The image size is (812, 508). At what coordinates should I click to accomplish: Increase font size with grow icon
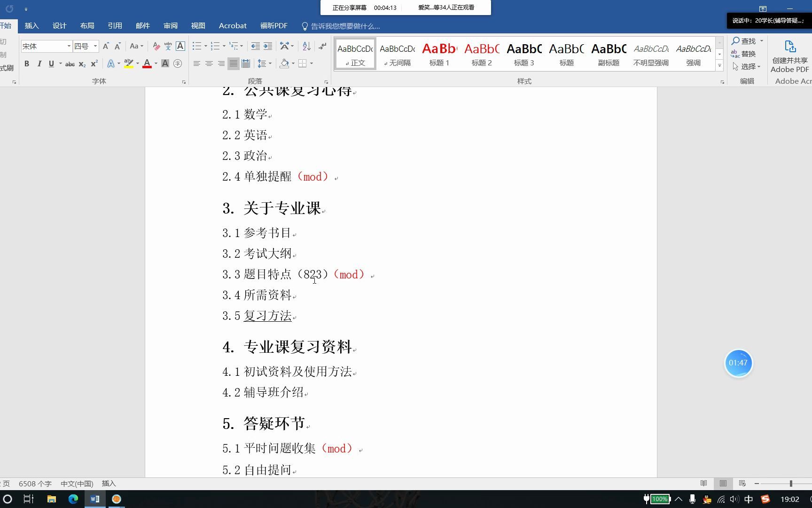point(106,46)
